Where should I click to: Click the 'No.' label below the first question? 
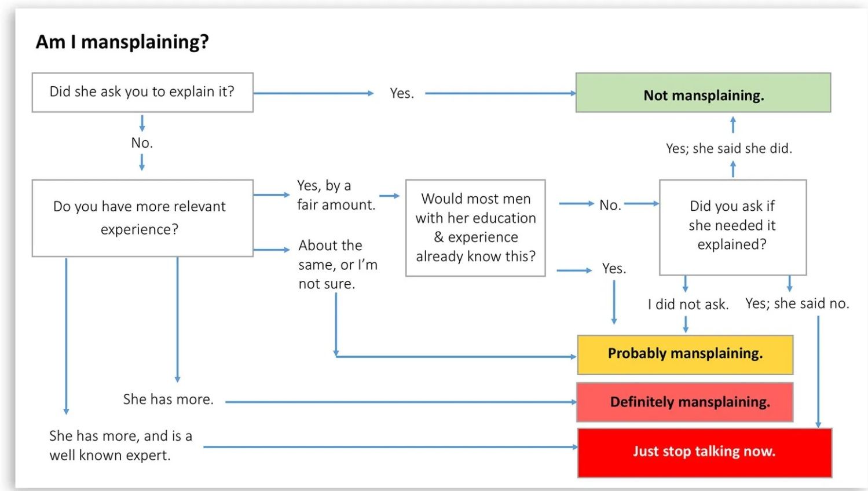142,143
